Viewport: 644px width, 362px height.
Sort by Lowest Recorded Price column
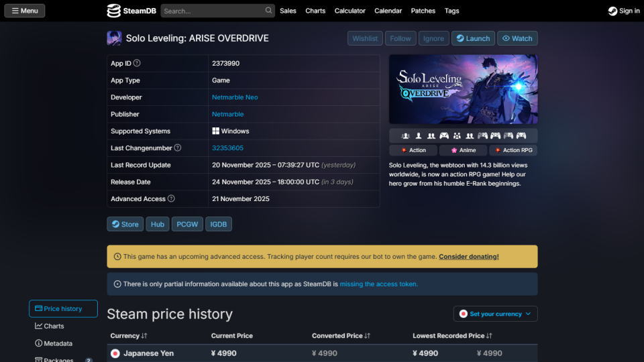(452, 336)
